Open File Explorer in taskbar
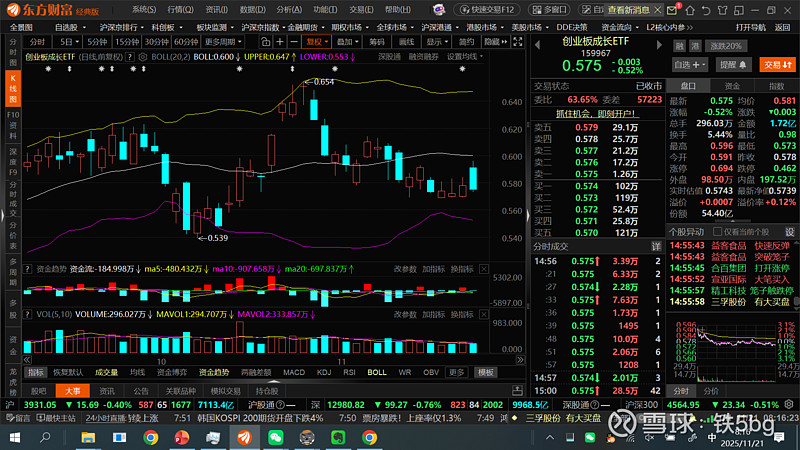Image resolution: width=800 pixels, height=450 pixels. coord(88,438)
